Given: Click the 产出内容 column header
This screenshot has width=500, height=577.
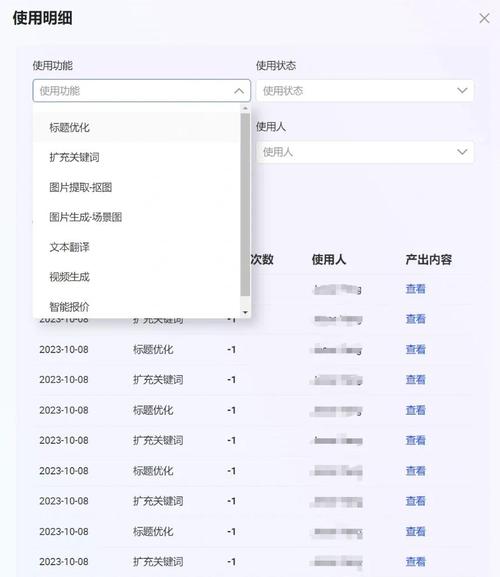Looking at the screenshot, I should pyautogui.click(x=429, y=259).
